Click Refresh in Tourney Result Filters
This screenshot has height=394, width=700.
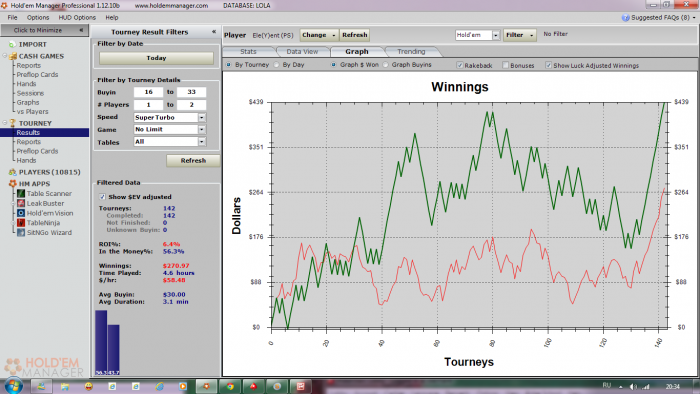point(193,161)
